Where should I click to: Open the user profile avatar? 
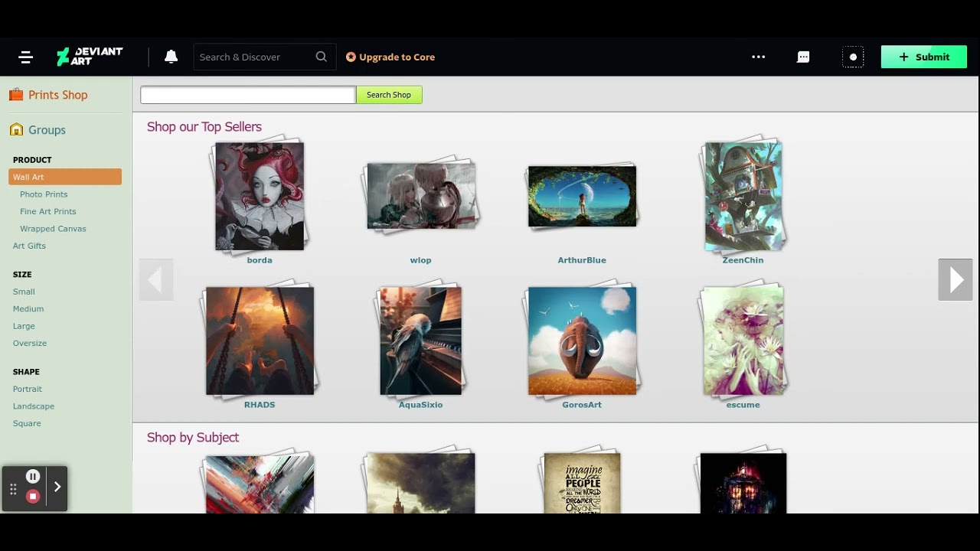tap(853, 57)
